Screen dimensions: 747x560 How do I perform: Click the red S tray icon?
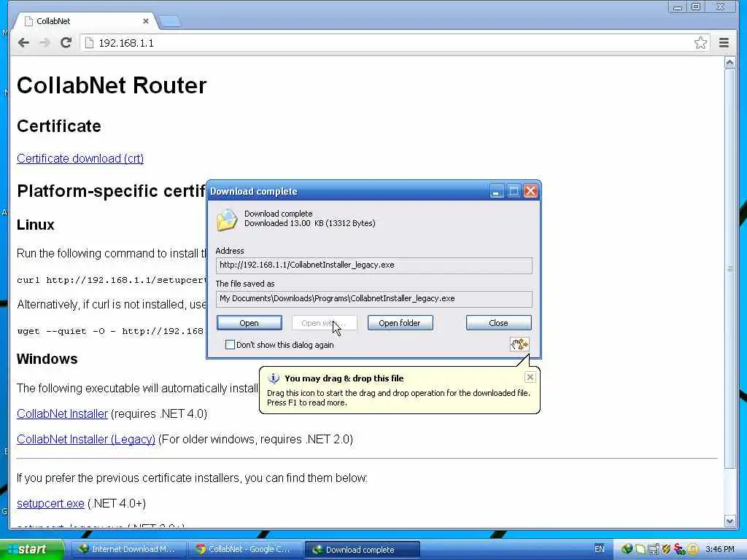(x=679, y=549)
